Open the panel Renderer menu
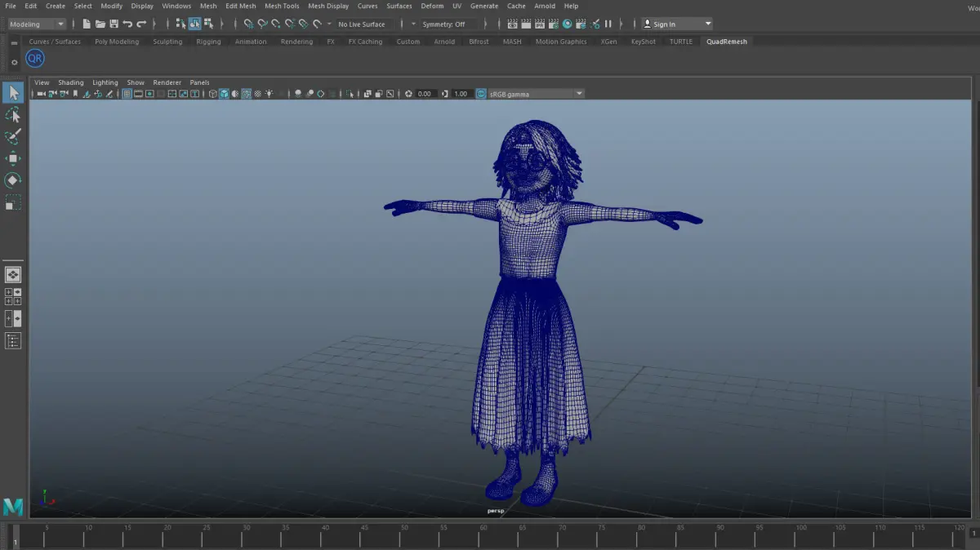This screenshot has height=550, width=980. (167, 82)
